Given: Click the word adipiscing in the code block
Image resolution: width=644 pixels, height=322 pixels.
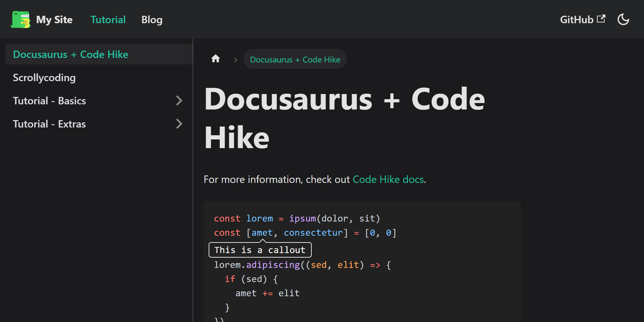Looking at the screenshot, I should (273, 265).
